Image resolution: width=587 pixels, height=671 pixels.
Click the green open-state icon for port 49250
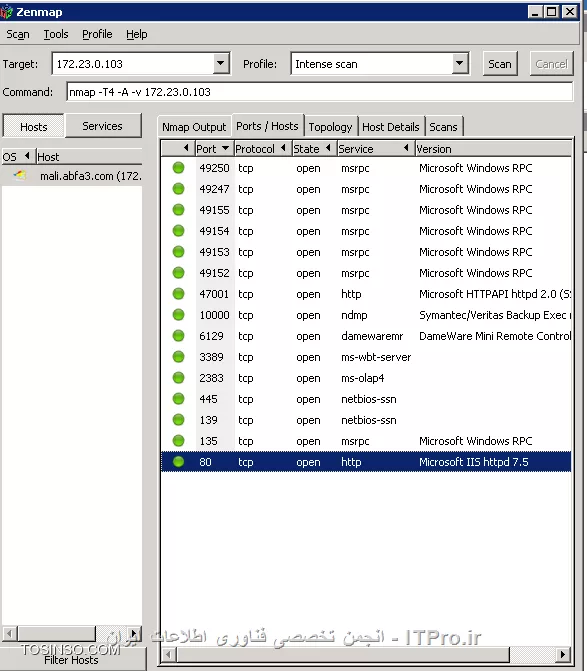[178, 168]
